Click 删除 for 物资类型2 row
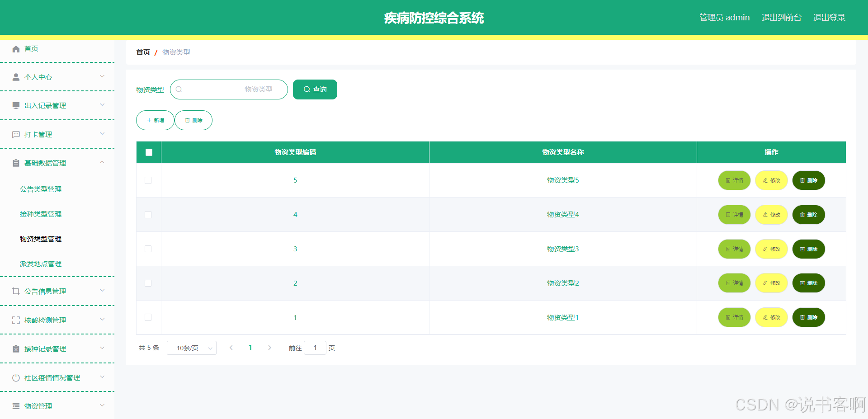The image size is (868, 419). point(809,283)
